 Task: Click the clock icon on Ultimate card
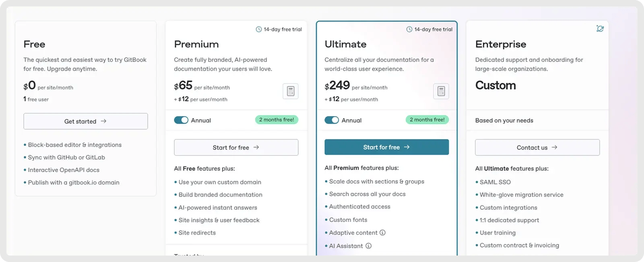click(409, 29)
